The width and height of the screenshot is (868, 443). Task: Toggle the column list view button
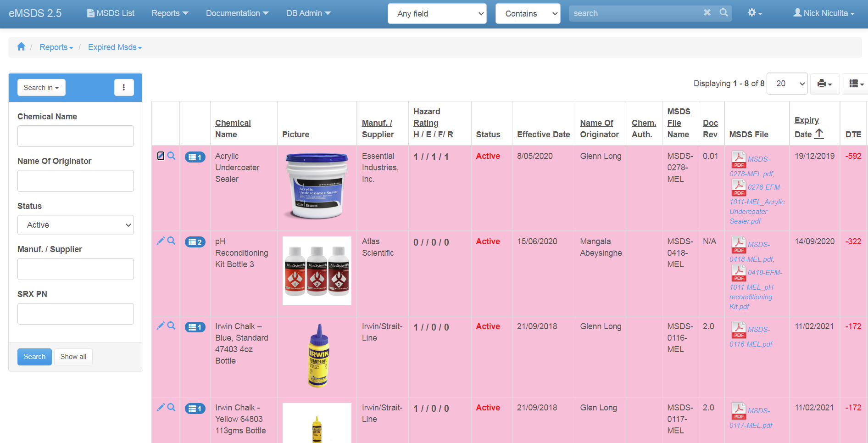(x=856, y=84)
